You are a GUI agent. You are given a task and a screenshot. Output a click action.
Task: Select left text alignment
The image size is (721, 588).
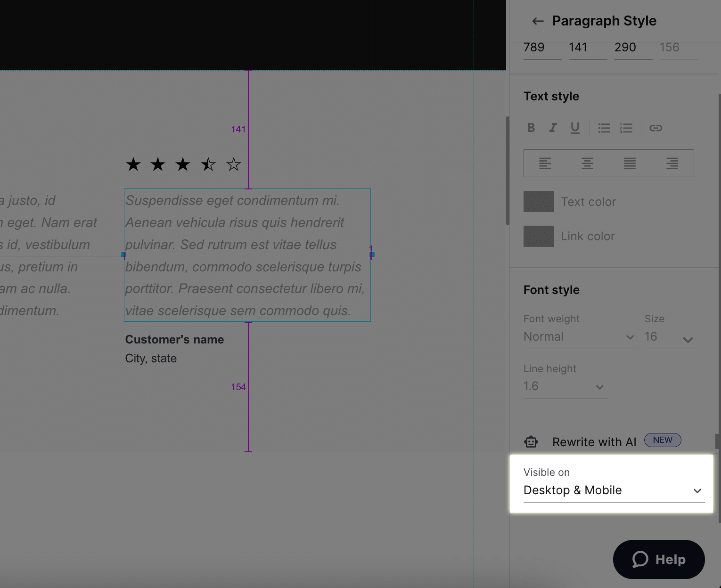545,163
